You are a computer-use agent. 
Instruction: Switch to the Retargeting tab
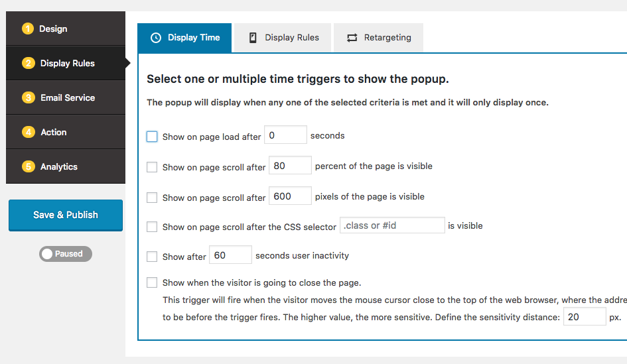(378, 38)
